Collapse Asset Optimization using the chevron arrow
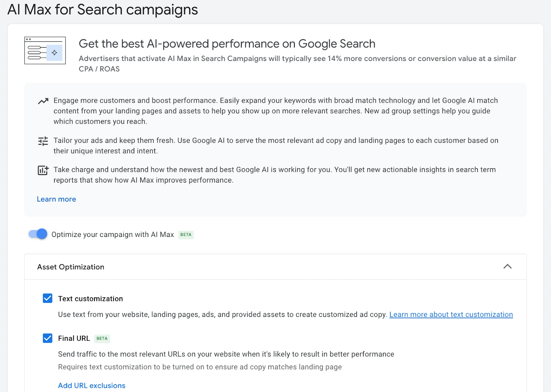This screenshot has height=392, width=551. [507, 267]
